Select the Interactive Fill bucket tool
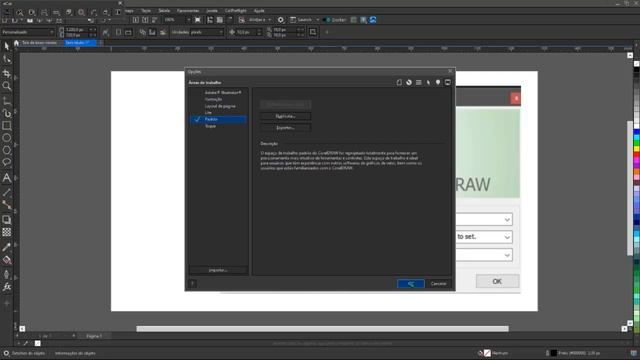The height and width of the screenshot is (360, 640). 7,260
